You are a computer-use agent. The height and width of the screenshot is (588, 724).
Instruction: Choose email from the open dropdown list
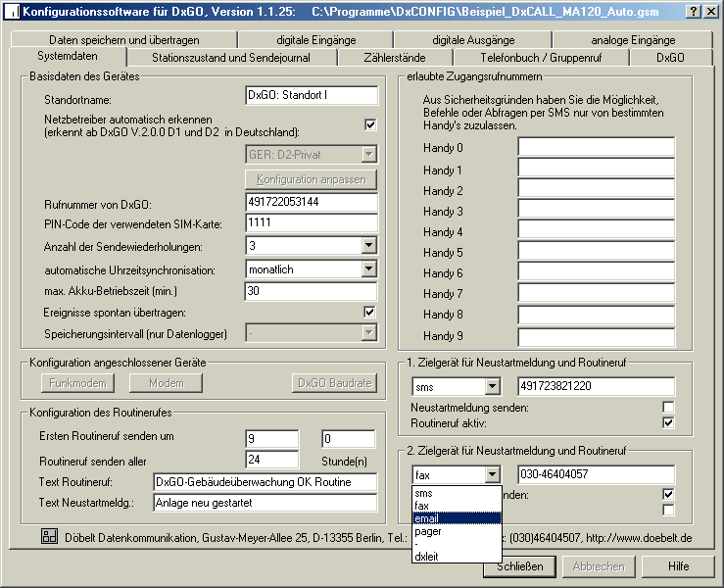[x=457, y=518]
